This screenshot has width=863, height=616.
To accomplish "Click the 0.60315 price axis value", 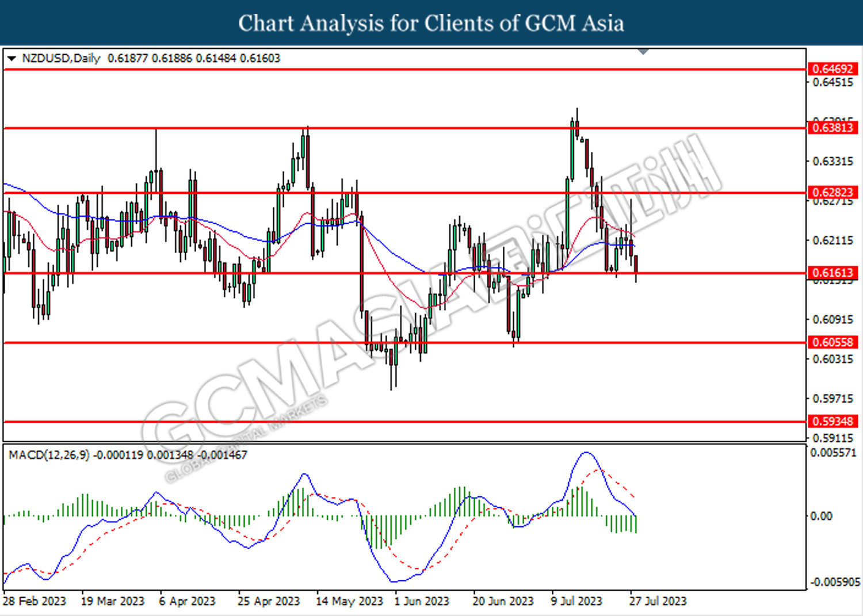I will pos(833,359).
